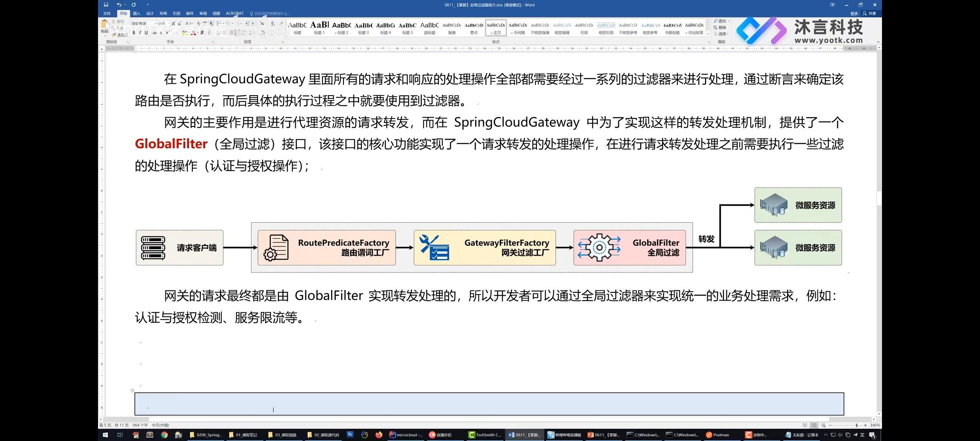Click the vertical scrollbar thumb
Screen dimensions: 980x441
[879, 198]
